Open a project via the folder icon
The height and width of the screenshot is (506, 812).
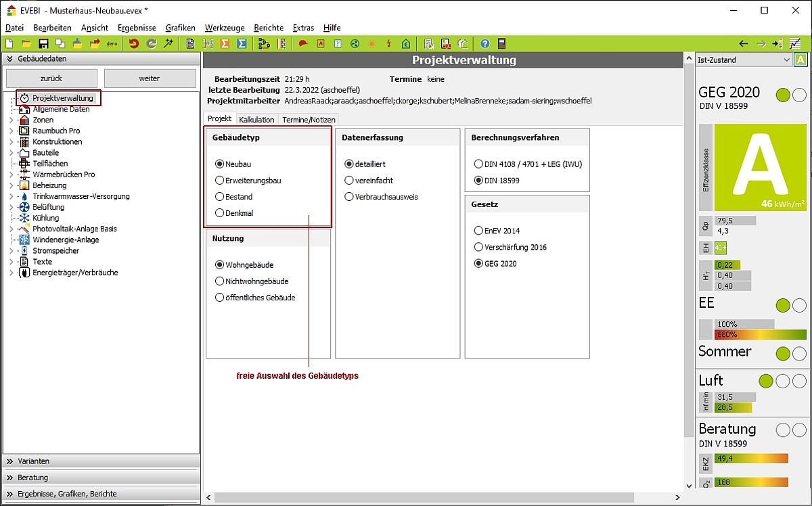tap(26, 44)
